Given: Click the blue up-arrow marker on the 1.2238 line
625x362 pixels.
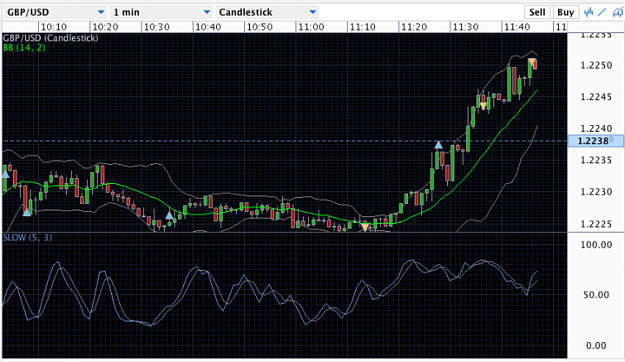Looking at the screenshot, I should click(438, 145).
